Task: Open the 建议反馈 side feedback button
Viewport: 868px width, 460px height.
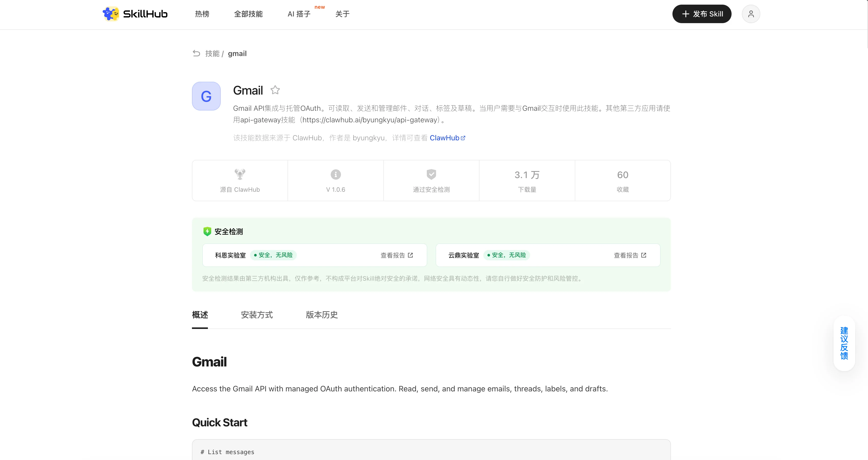Action: [844, 343]
